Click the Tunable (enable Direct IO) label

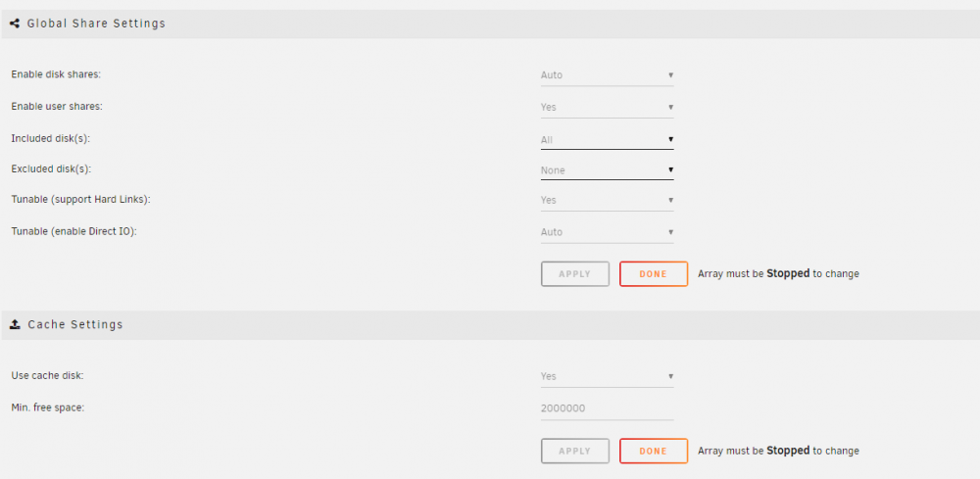[73, 231]
